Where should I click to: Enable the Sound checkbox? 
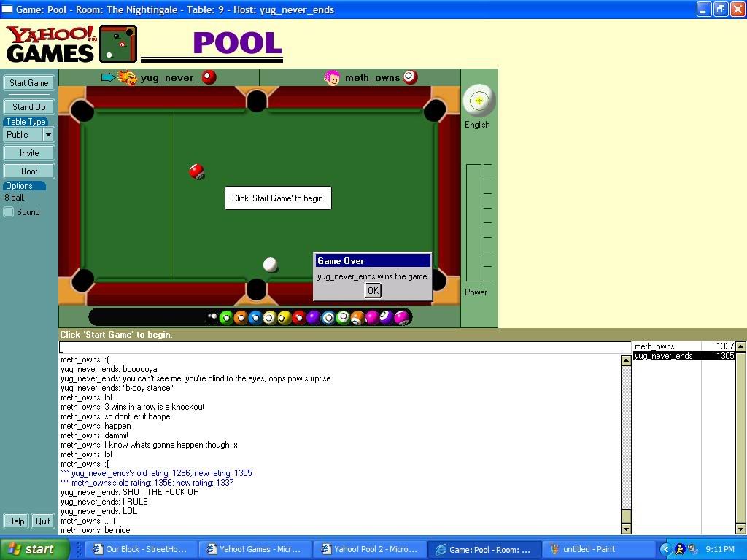click(9, 212)
